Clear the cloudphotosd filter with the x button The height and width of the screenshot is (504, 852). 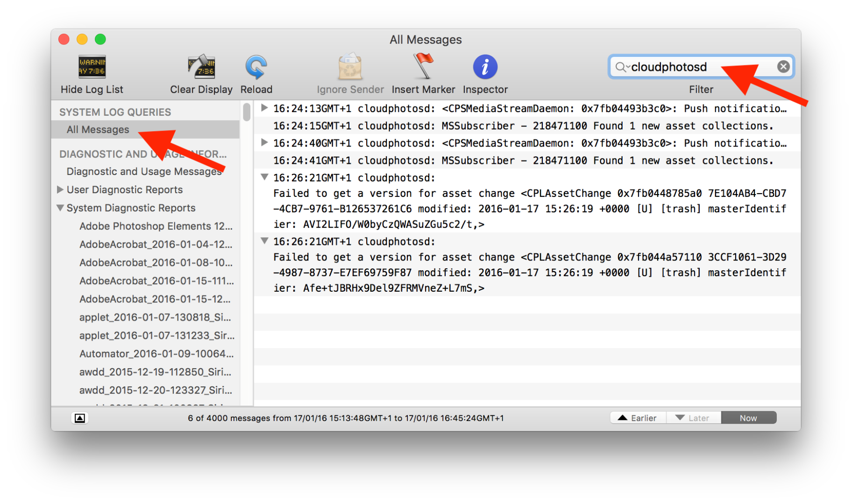(783, 66)
